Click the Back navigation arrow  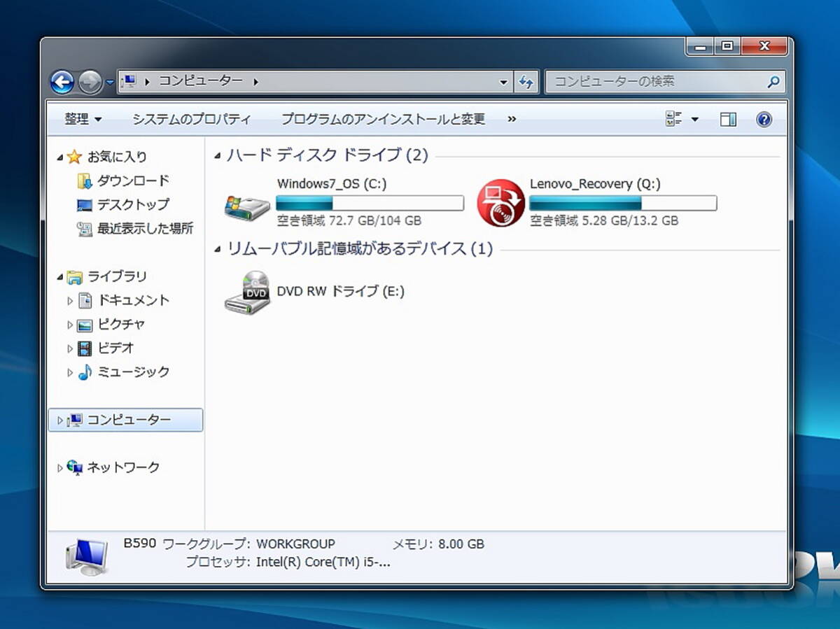[x=62, y=83]
